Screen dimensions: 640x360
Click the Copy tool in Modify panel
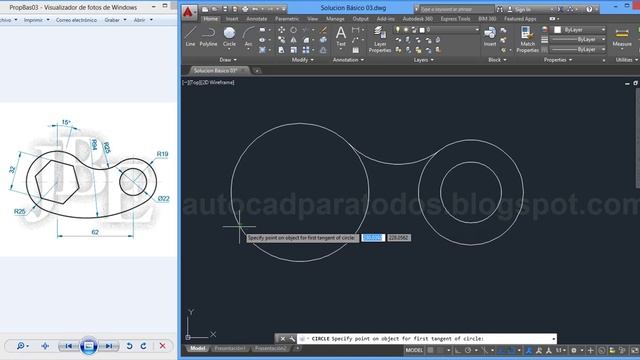tap(282, 40)
